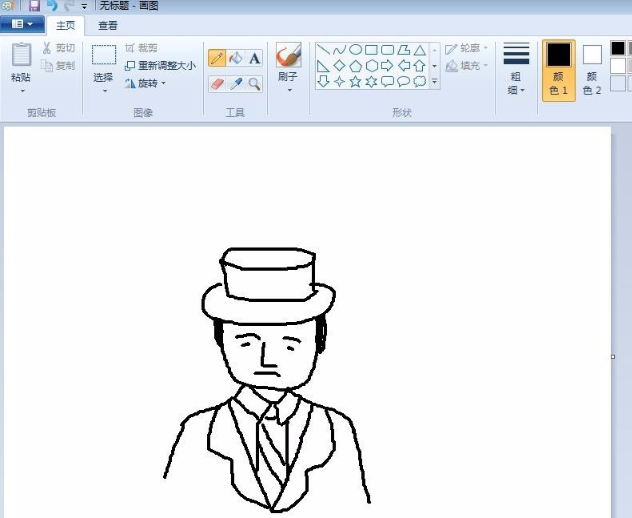This screenshot has height=518, width=632.
Task: Expand the shapes gallery with the more arrow
Action: 434,82
